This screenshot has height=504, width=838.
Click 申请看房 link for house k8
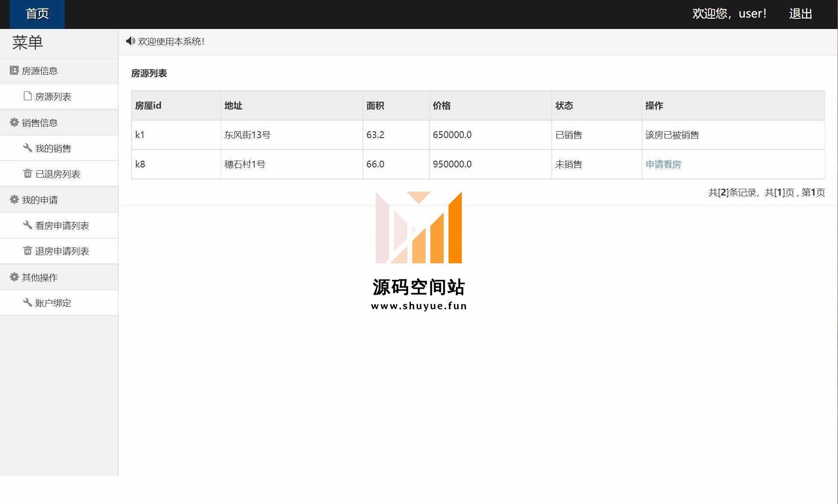[x=663, y=164]
